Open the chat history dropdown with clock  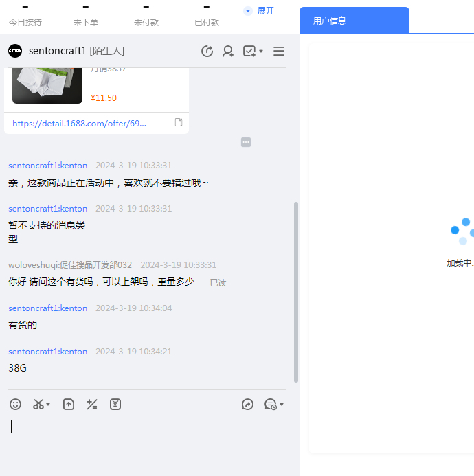pyautogui.click(x=273, y=405)
